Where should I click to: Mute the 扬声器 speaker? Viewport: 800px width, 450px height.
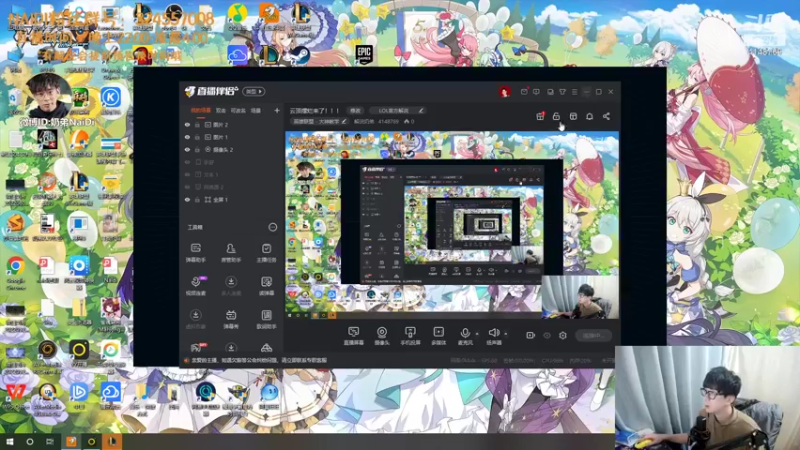(x=493, y=336)
